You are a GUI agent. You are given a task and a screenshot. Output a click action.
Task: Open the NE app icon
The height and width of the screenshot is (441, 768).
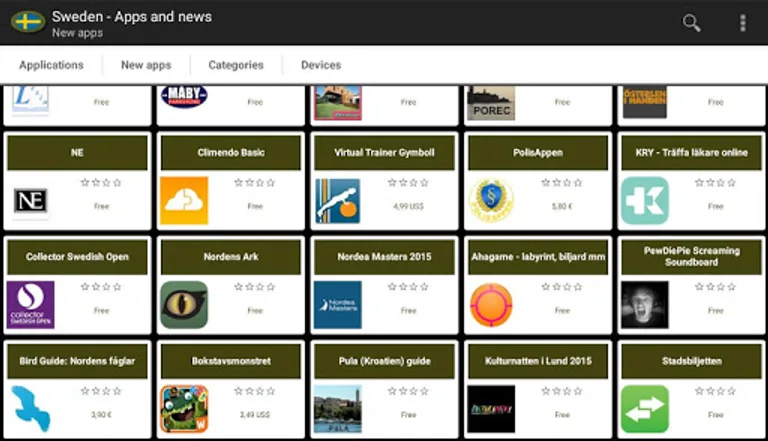click(x=30, y=200)
